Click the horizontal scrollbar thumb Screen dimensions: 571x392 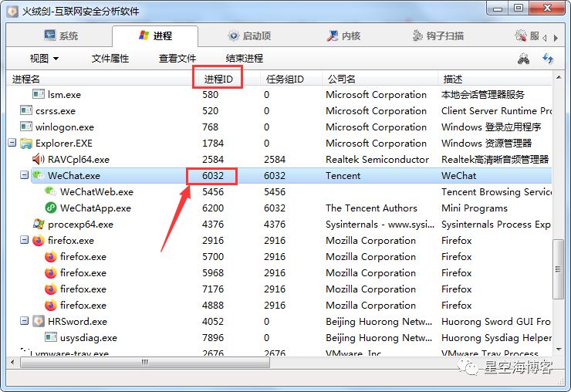145,362
